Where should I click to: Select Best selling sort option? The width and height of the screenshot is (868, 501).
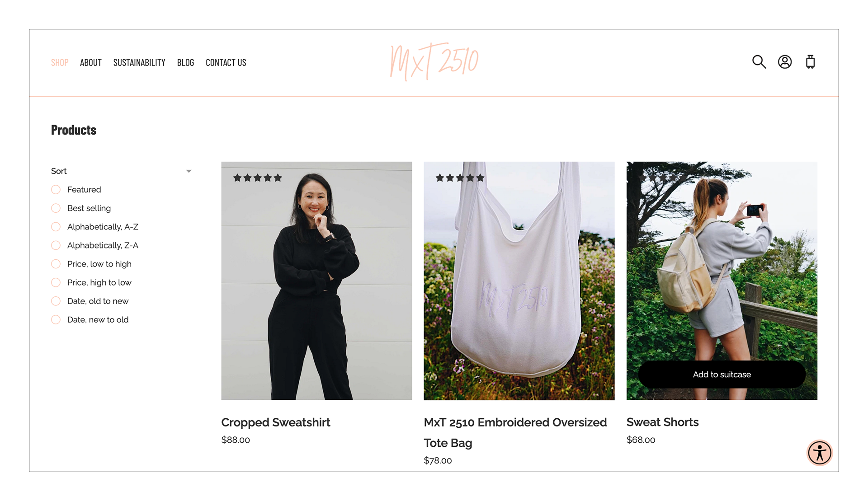(81, 208)
